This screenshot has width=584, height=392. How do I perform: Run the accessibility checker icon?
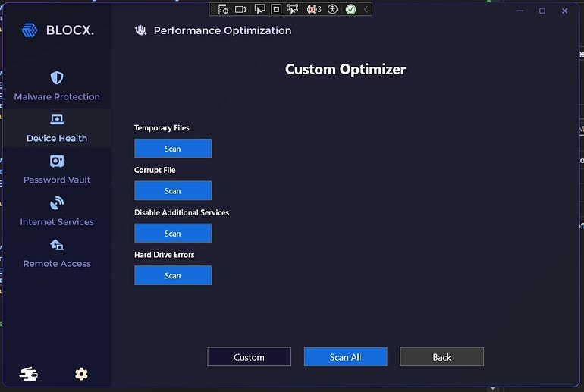click(x=332, y=9)
